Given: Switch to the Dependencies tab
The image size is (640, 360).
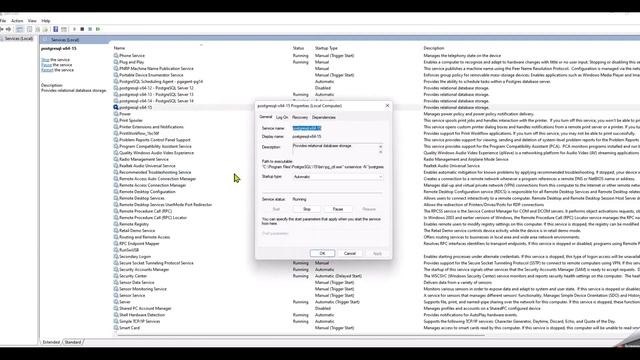Looking at the screenshot, I should click(324, 117).
